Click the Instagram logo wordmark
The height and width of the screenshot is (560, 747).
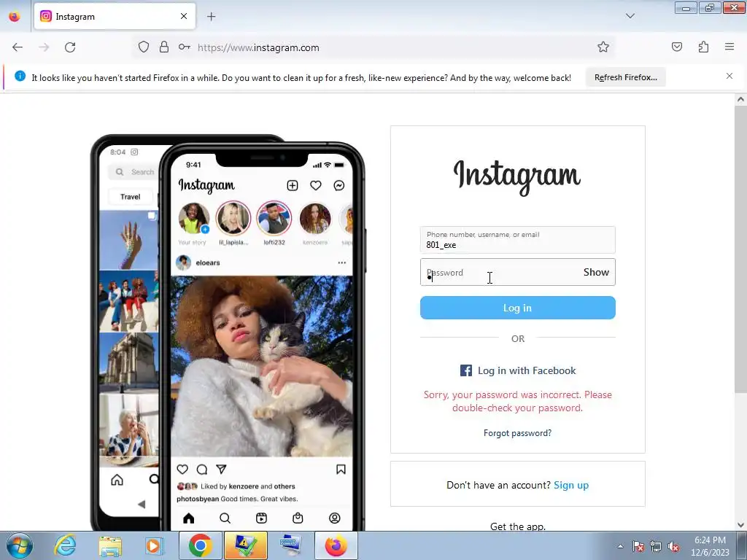pyautogui.click(x=517, y=176)
